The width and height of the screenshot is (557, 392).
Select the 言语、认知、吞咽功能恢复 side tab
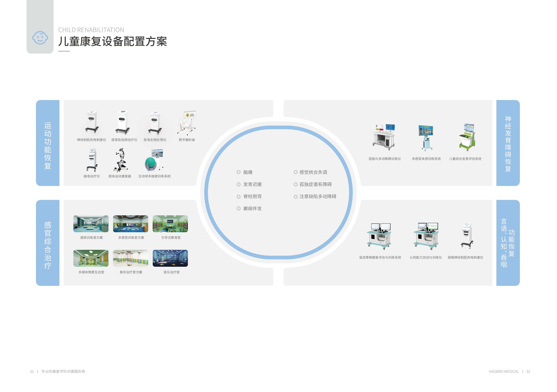tap(508, 243)
